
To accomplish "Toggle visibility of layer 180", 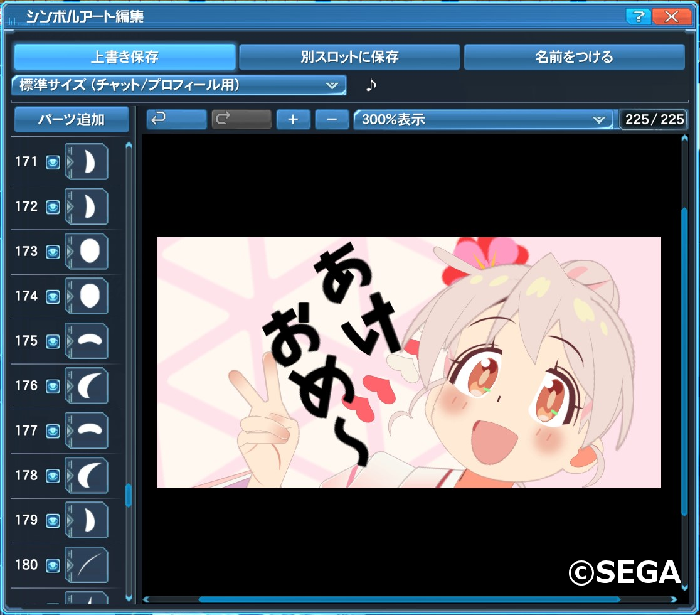I will tap(53, 565).
